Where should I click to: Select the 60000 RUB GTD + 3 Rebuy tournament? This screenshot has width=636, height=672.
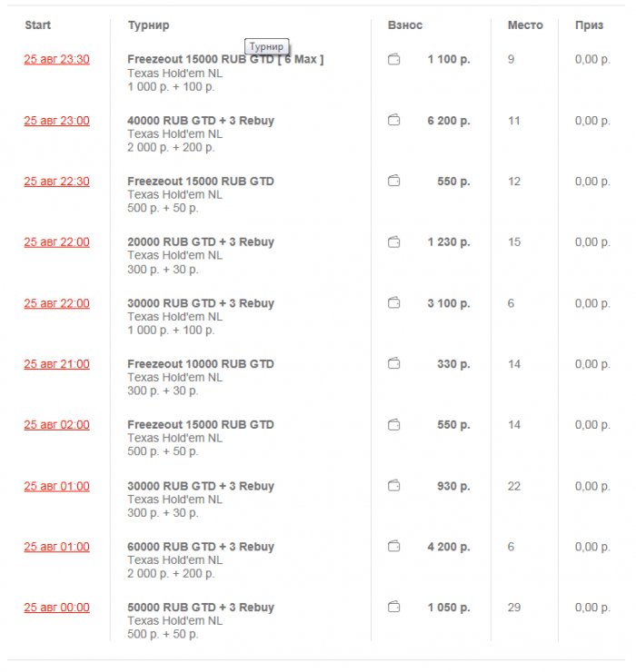[x=201, y=547]
